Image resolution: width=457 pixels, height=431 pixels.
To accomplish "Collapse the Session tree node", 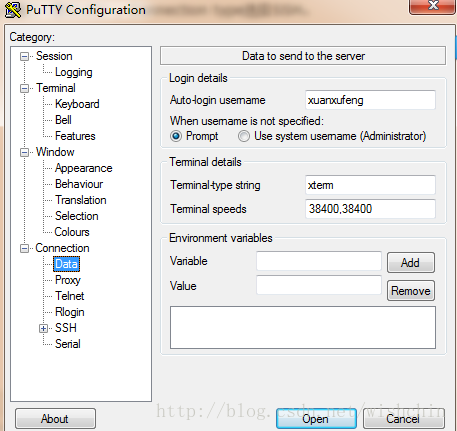I will tap(24, 56).
